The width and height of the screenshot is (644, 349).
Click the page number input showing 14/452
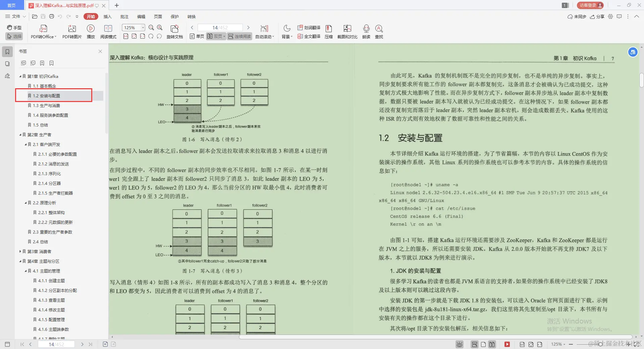(x=220, y=27)
